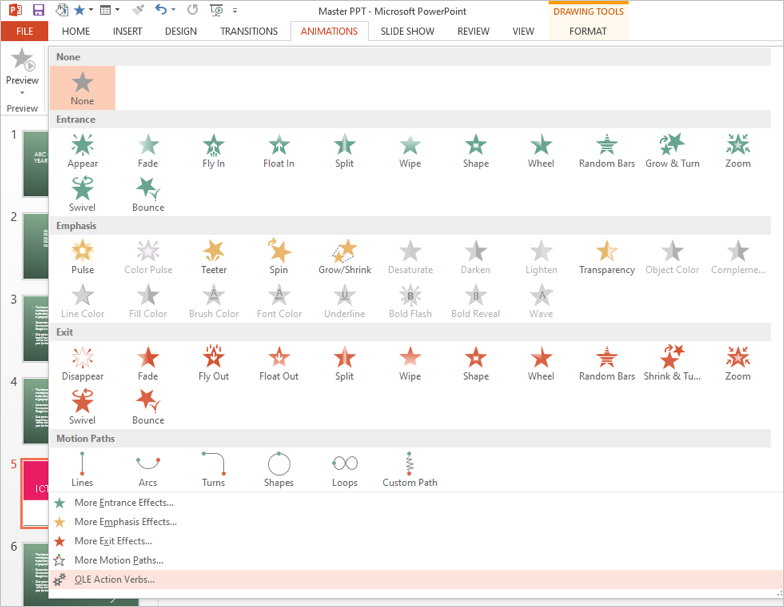Choose the Shrink & Turn exit effect
Viewport: 784px width, 607px height.
(672, 363)
